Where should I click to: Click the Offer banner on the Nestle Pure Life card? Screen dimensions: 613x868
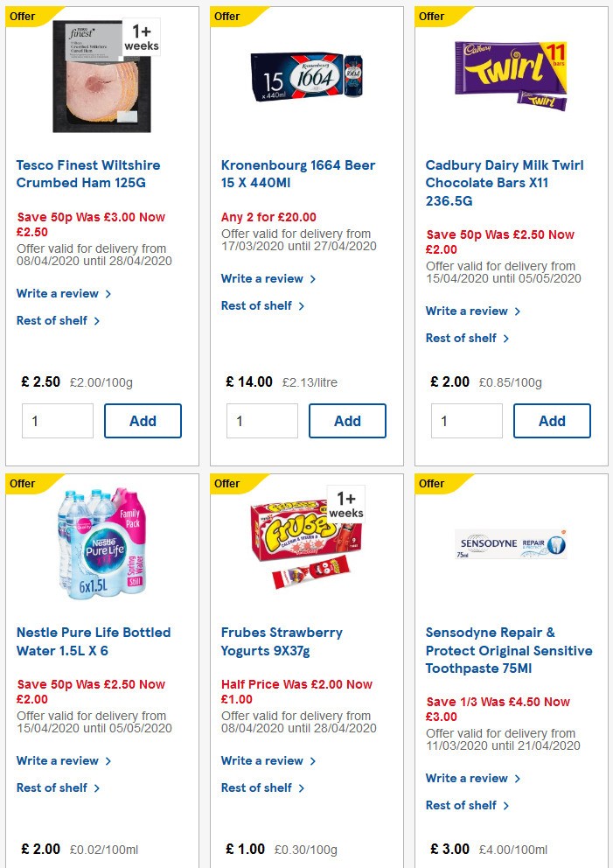click(21, 483)
